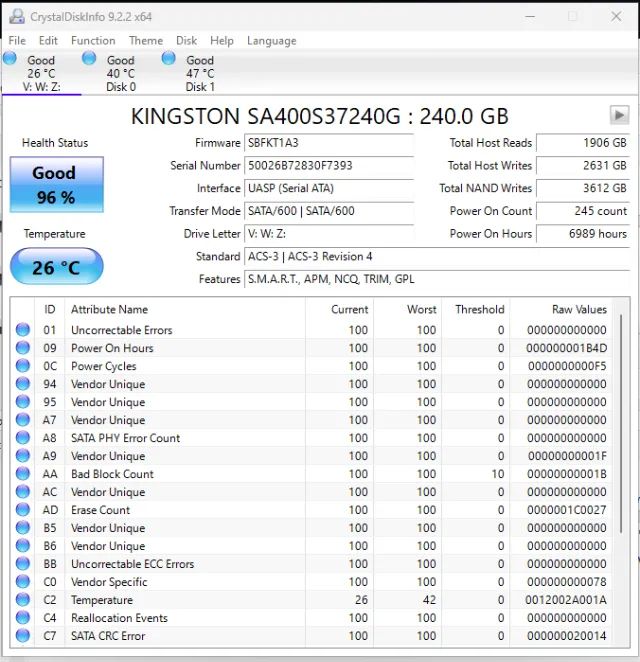Click status orb for attribute A9
Viewport: 640px width, 662px height.
click(x=23, y=456)
